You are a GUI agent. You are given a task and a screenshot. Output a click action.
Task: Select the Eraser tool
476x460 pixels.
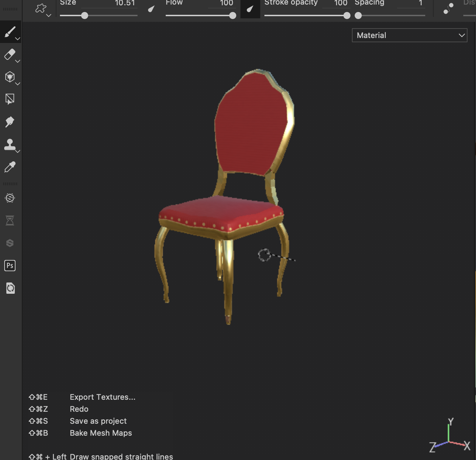tap(10, 54)
